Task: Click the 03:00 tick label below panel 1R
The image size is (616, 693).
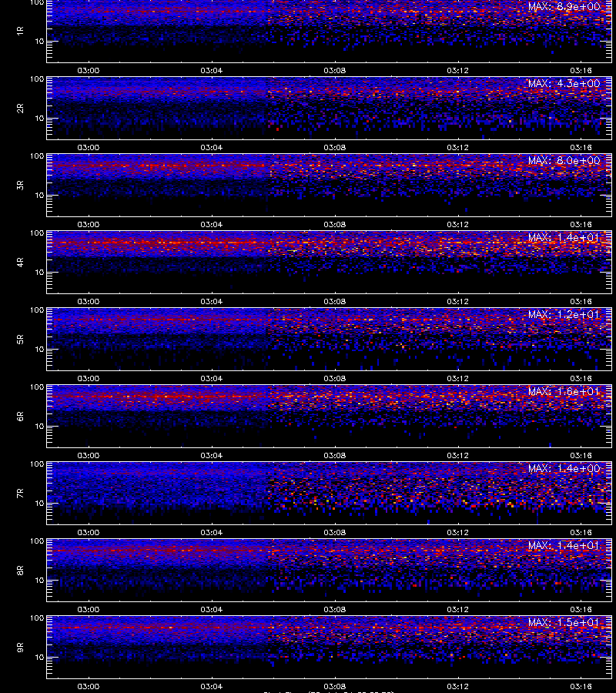Action: click(x=89, y=70)
